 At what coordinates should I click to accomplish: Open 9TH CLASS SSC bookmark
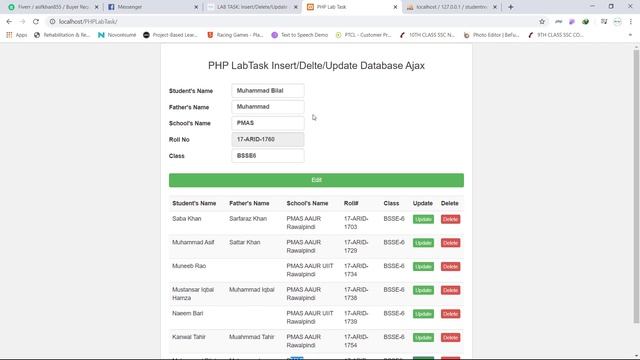[556, 35]
